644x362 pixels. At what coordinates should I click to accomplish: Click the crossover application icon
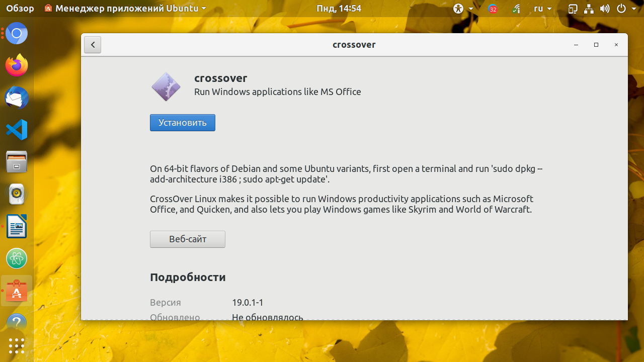166,86
